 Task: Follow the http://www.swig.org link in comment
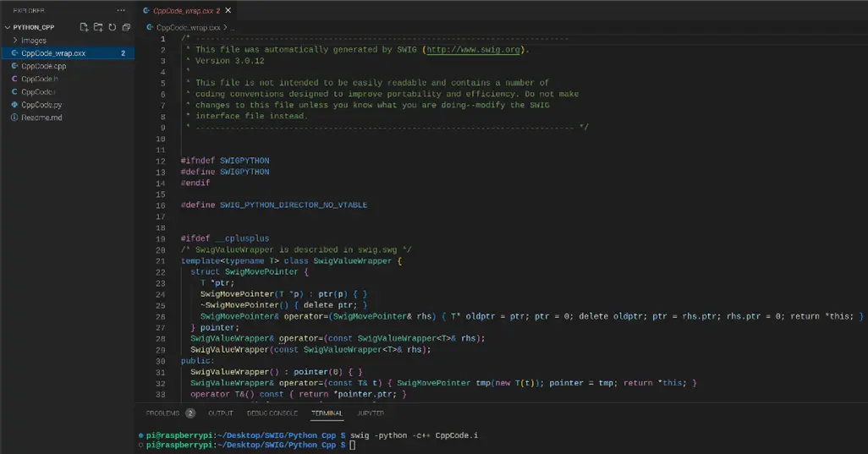tap(473, 50)
